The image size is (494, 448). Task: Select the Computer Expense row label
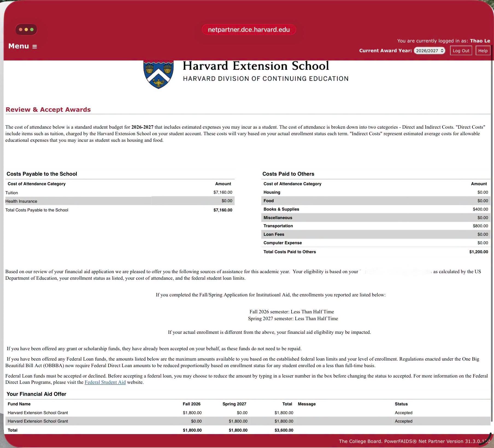(283, 243)
